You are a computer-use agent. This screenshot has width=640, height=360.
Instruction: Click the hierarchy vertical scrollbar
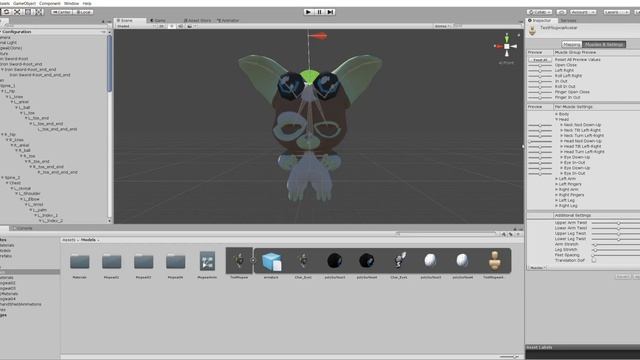click(x=109, y=63)
